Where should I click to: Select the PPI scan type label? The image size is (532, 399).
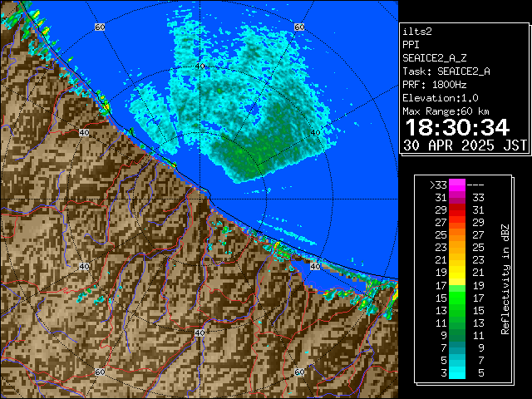pos(411,45)
